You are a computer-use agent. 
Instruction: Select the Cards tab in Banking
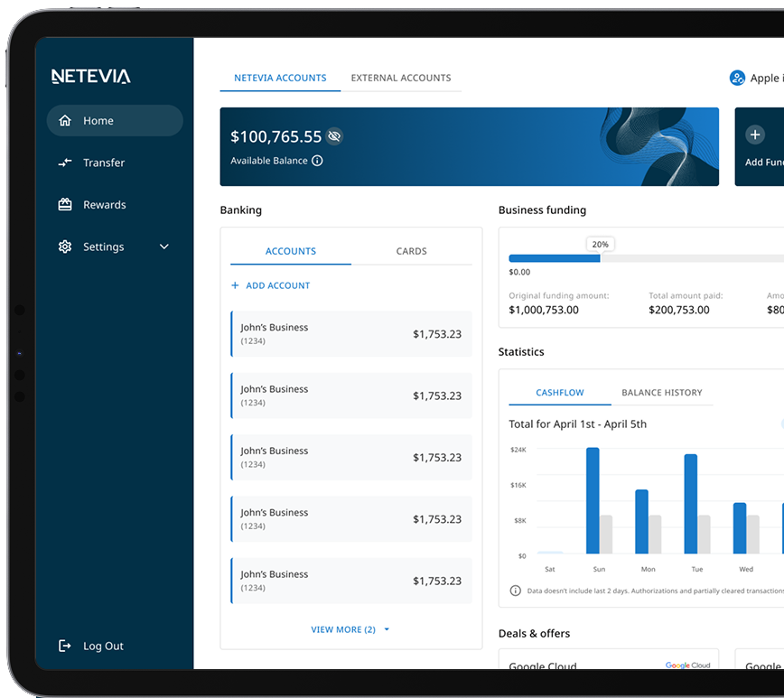[x=411, y=251]
